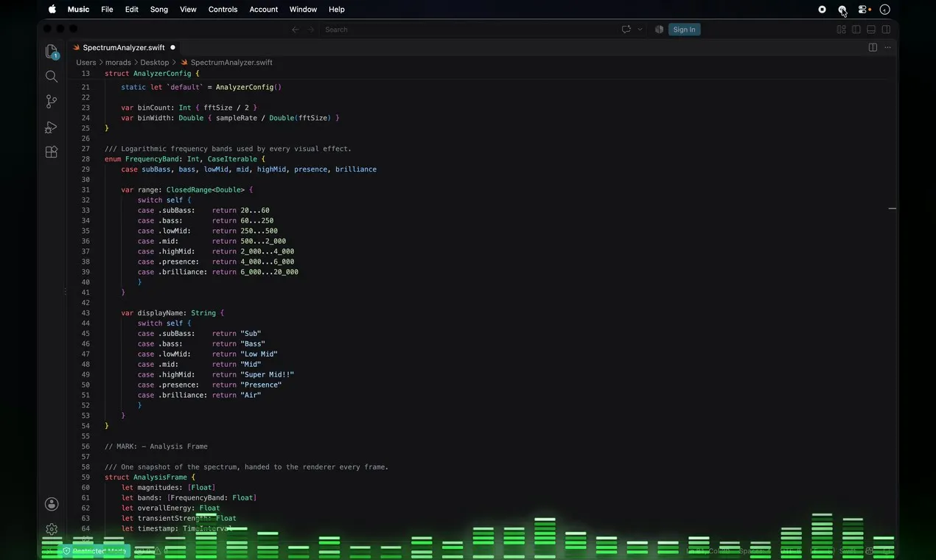Click the AnalysisFrame struct name
This screenshot has width=936, height=560.
pos(160,477)
